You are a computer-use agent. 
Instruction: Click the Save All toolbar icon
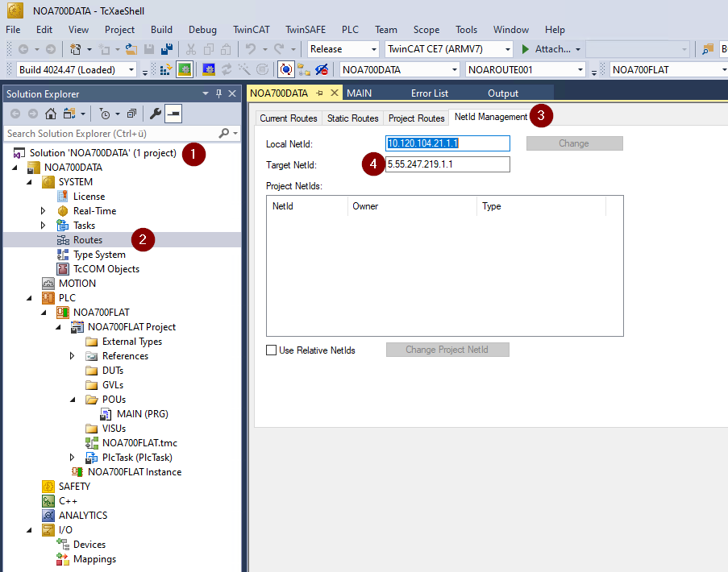(x=167, y=49)
